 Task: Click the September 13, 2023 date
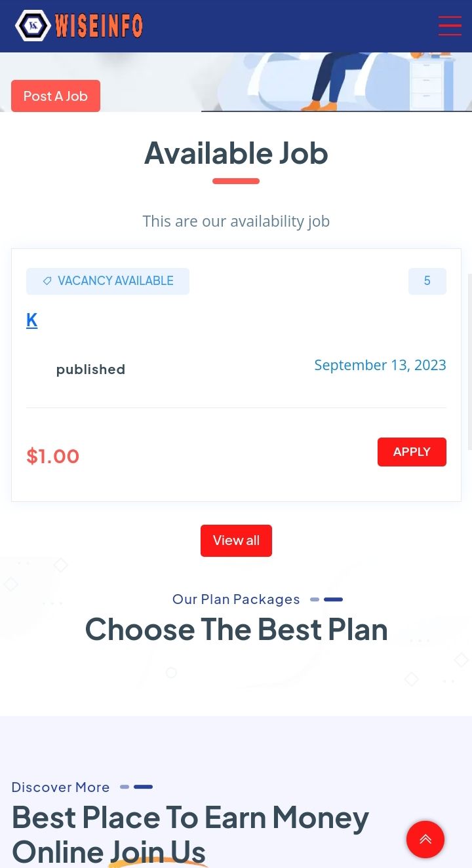point(380,365)
